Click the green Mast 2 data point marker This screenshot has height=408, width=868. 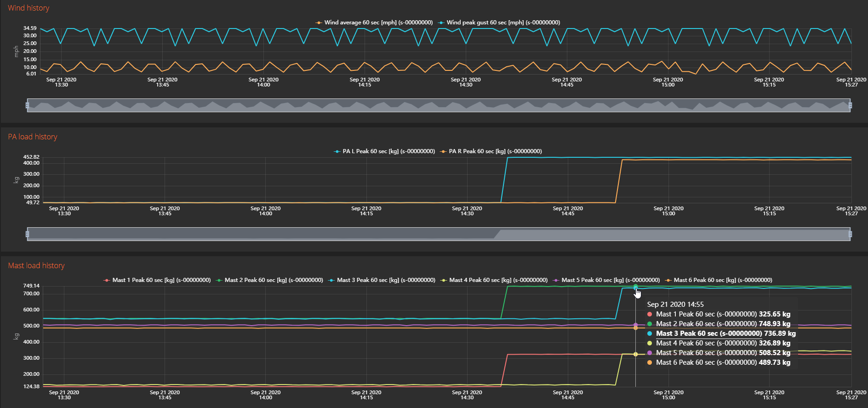coord(636,287)
